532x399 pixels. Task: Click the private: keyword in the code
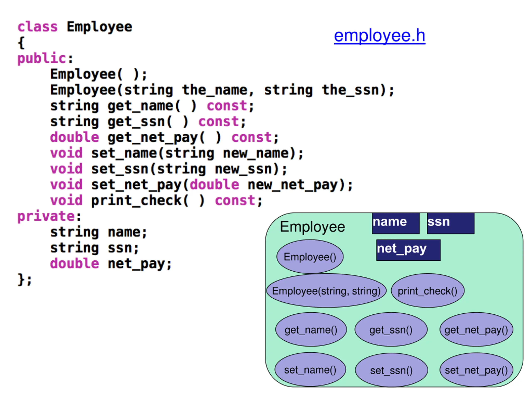coord(49,216)
